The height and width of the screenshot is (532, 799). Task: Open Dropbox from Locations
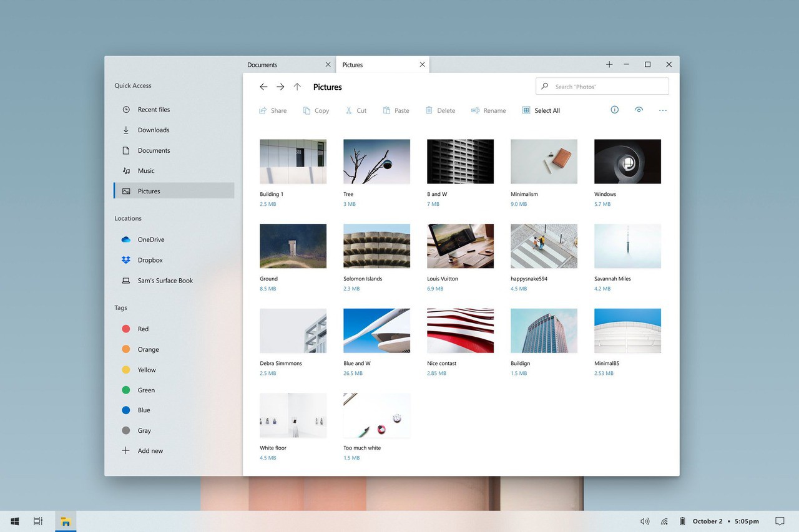[x=150, y=260]
